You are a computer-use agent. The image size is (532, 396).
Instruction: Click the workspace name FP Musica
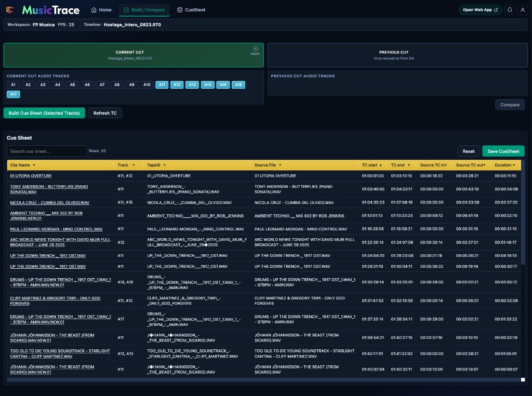44,25
